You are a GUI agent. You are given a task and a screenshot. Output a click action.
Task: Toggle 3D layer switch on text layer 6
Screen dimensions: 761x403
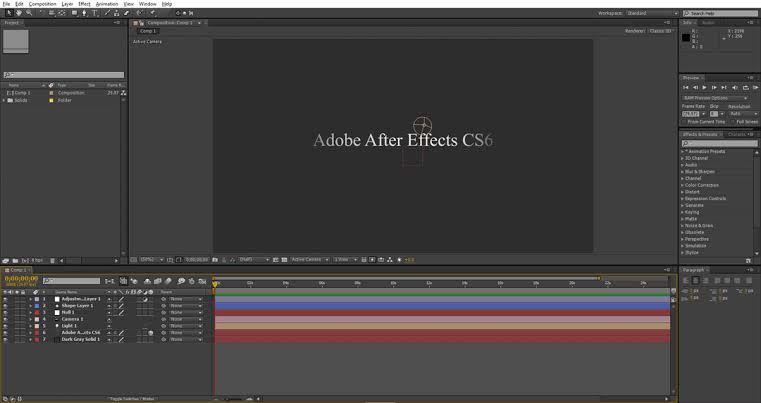pos(150,333)
